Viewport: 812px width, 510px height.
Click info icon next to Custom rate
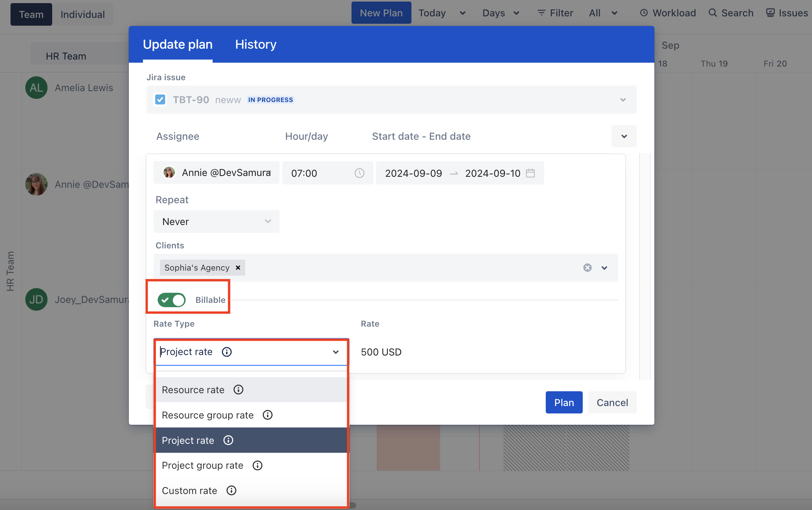click(231, 491)
